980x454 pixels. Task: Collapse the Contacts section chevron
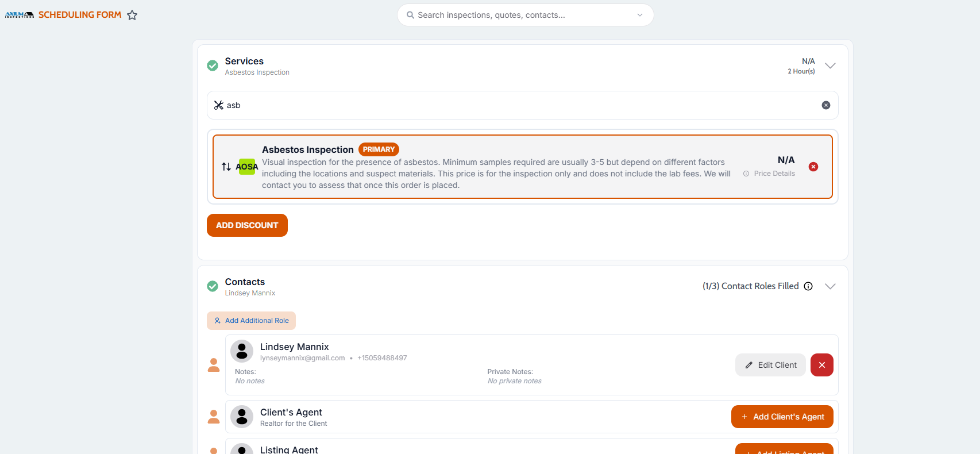(830, 286)
